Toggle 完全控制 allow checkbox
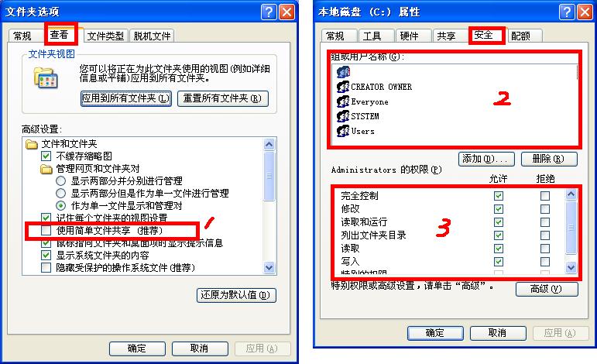Image resolution: width=597 pixels, height=364 pixels. pos(499,196)
